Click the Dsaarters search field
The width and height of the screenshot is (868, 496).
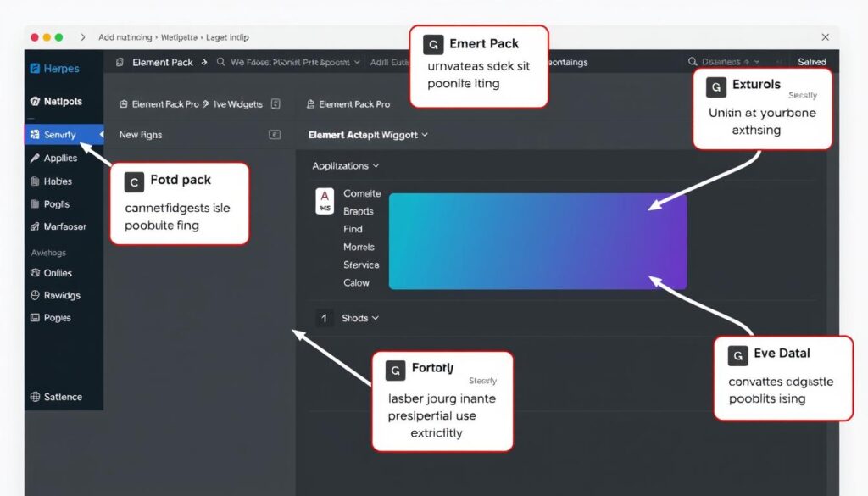click(x=726, y=62)
